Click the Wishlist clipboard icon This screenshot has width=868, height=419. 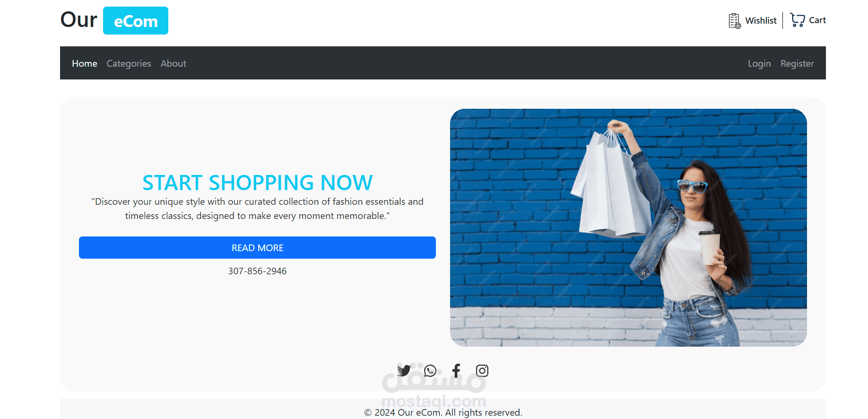point(735,21)
